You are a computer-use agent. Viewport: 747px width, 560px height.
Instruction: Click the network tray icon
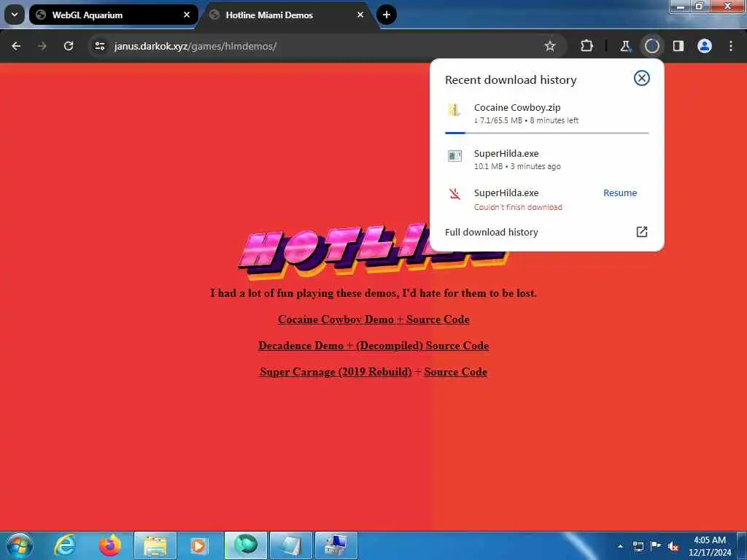click(638, 546)
